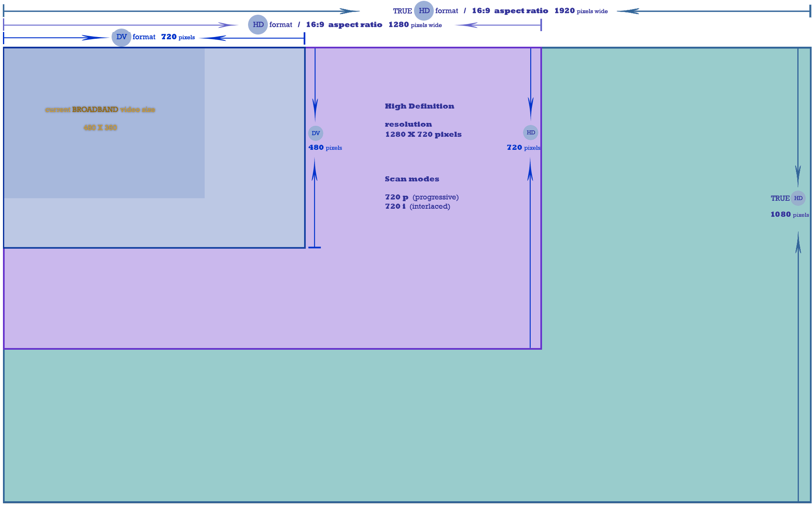Click the 'Scan modes' heading
This screenshot has height=505, width=812.
[412, 179]
